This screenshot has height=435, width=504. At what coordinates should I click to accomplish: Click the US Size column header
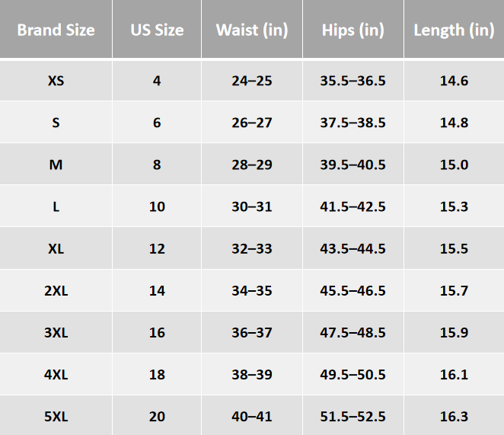pyautogui.click(x=157, y=30)
